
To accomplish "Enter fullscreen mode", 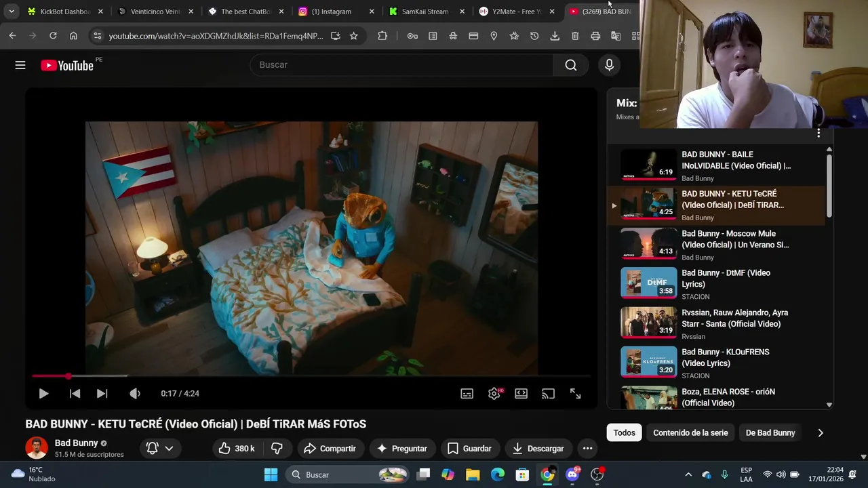I will click(x=575, y=393).
